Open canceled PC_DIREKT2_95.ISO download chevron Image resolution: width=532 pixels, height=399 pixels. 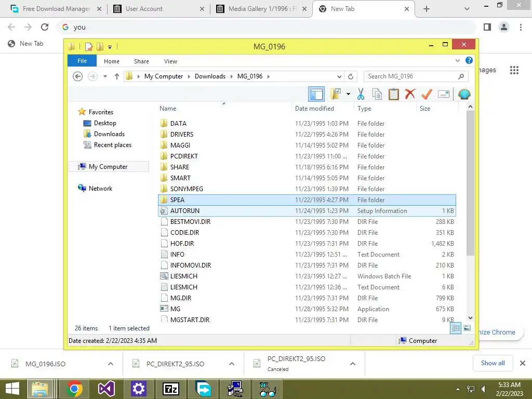point(353,364)
